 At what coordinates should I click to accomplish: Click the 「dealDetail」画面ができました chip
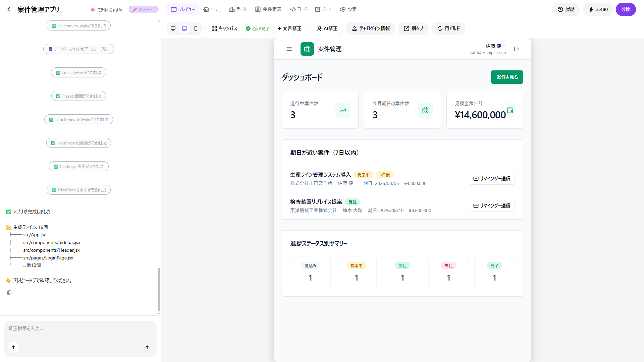(78, 190)
